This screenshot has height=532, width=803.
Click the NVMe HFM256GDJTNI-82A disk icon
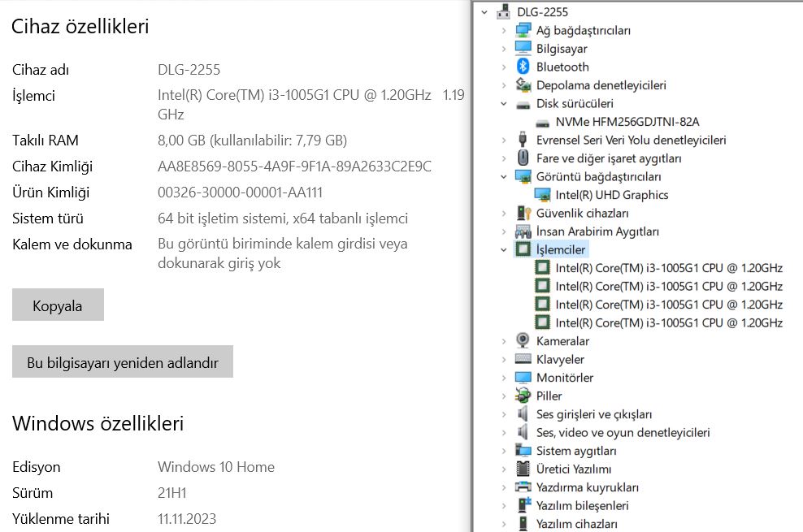[542, 123]
